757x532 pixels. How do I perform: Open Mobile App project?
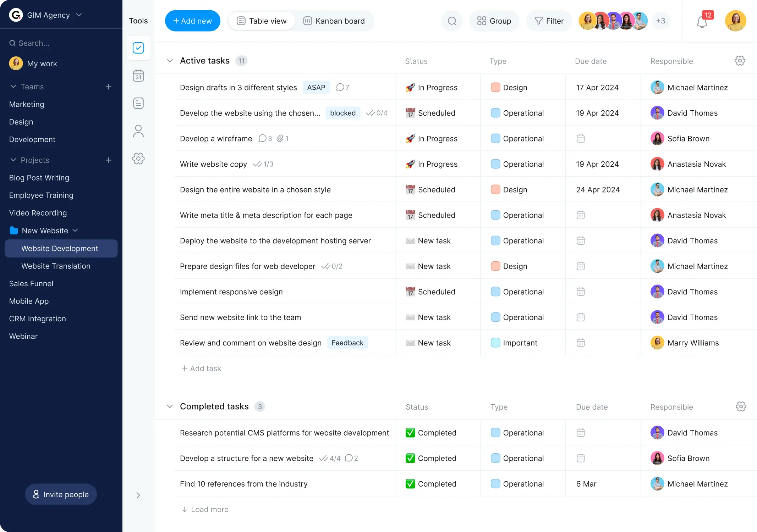[x=29, y=301]
